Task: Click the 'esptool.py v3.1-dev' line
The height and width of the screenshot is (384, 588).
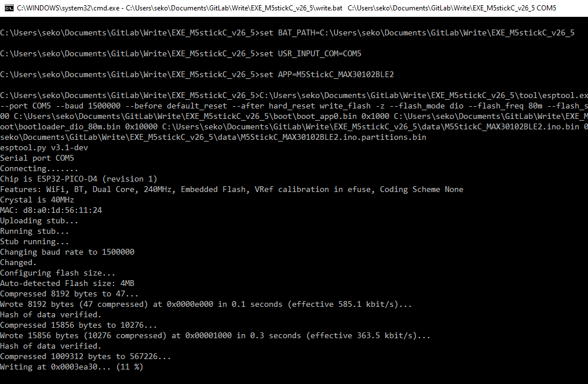Action: (44, 148)
